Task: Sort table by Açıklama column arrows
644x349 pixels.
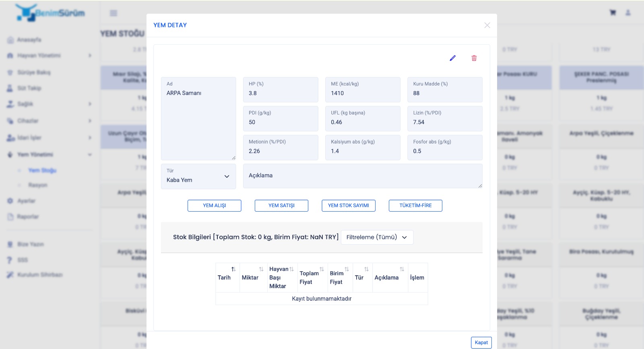Action: [x=402, y=269]
